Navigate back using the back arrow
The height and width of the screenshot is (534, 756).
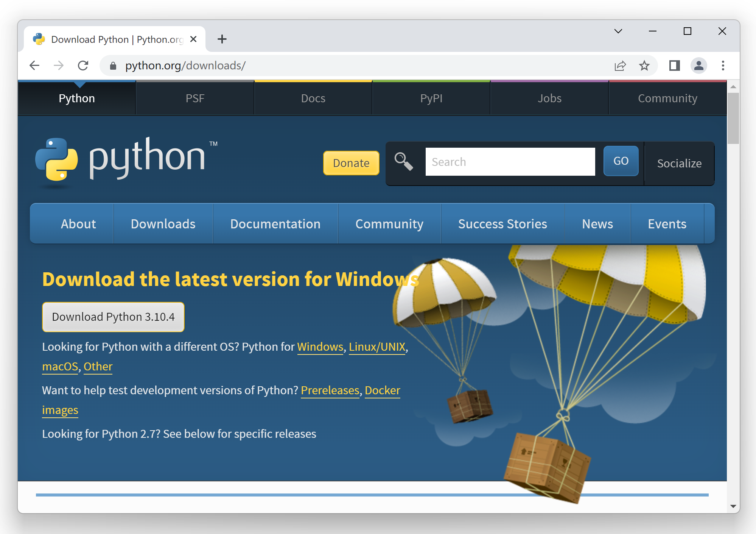(x=34, y=65)
